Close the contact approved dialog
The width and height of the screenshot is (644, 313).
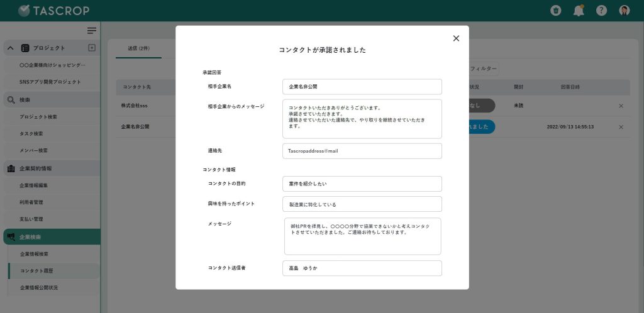pos(456,38)
